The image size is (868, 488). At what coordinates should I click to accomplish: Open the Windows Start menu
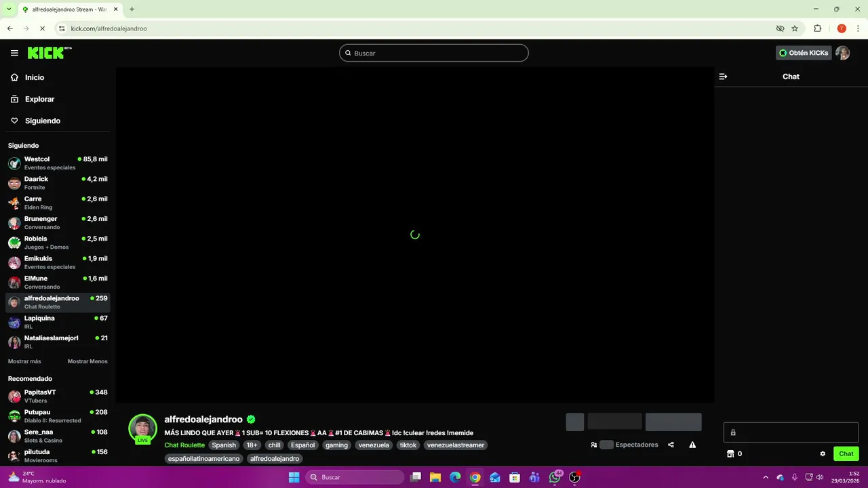point(294,477)
